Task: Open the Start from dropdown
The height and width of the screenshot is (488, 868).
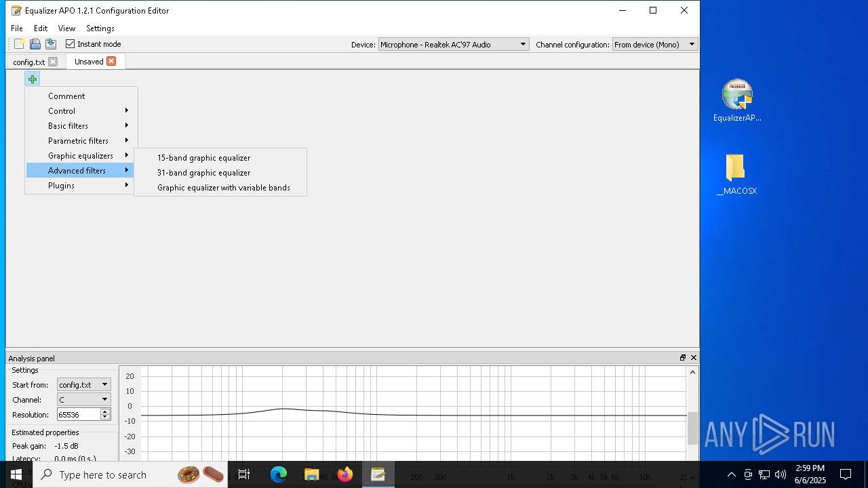Action: click(83, 385)
